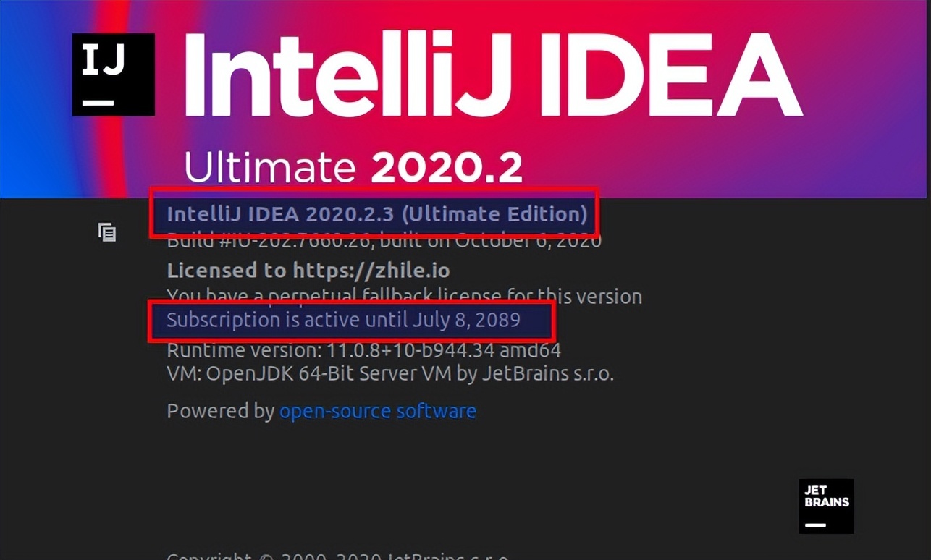Click the VM: OpenJDK 64-Bit Server line
Screen dimensions: 931x560
(x=390, y=375)
